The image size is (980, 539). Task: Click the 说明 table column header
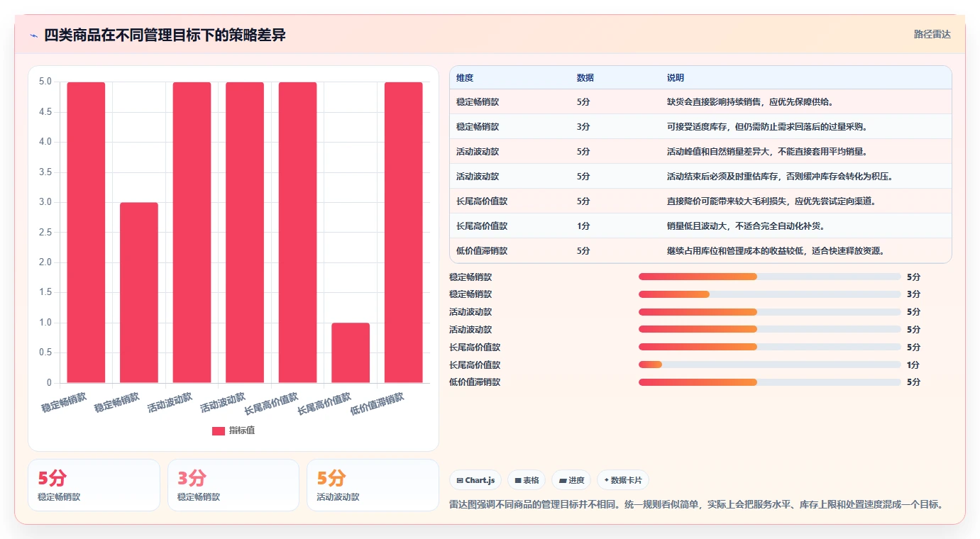676,78
